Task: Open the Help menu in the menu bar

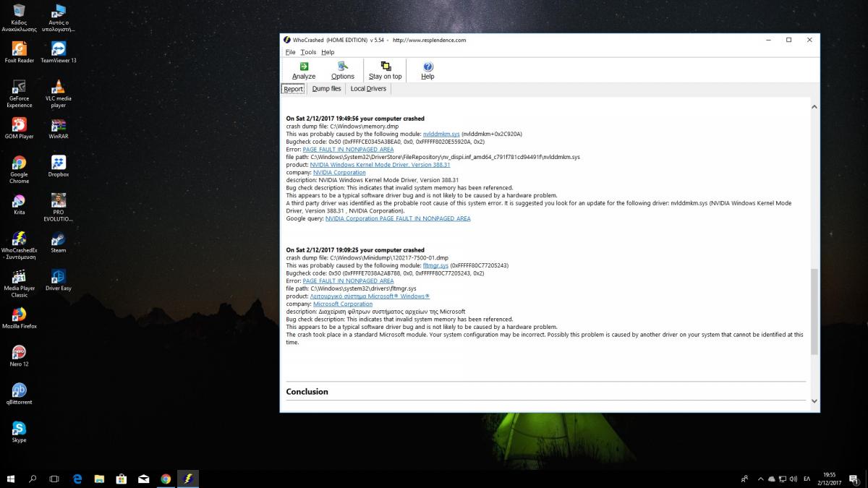Action: coord(328,52)
